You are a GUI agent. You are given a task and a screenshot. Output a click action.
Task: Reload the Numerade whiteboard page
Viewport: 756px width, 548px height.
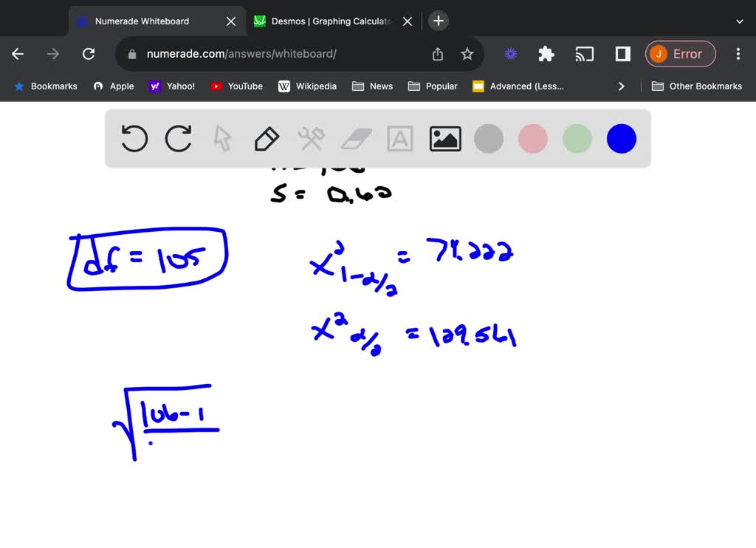click(89, 54)
